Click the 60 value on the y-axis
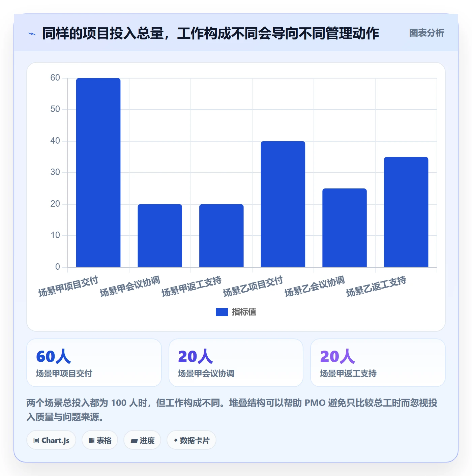 pos(55,78)
